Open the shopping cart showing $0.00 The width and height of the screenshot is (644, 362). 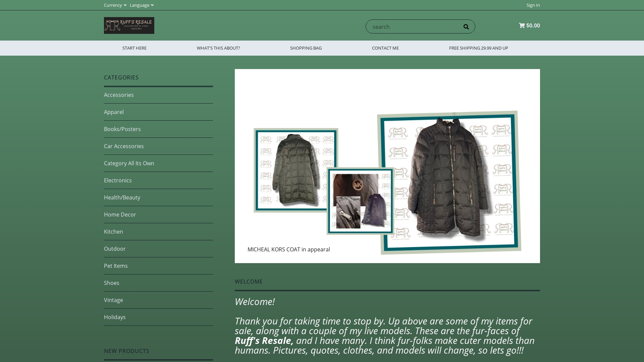pos(529,25)
